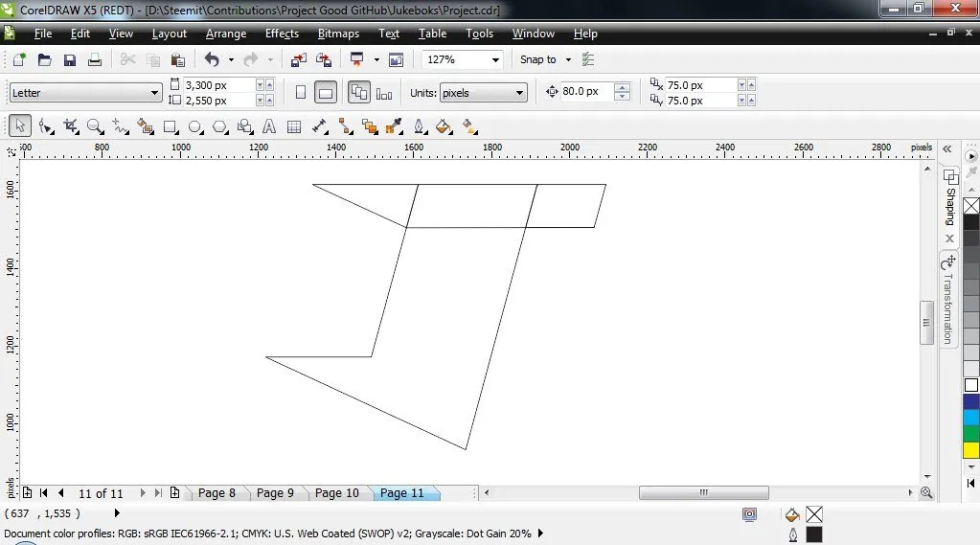980x545 pixels.
Task: Click the Print icon
Action: [95, 60]
